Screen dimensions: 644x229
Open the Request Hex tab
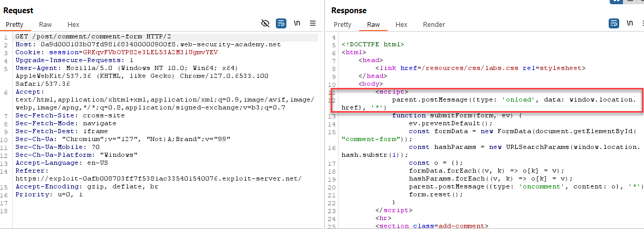click(x=73, y=24)
